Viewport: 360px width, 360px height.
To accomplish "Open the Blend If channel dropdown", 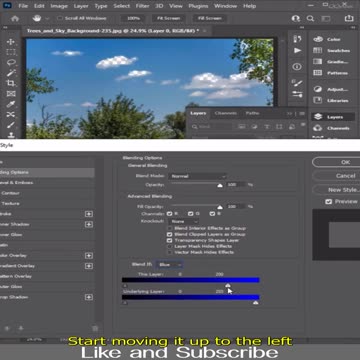I will (x=169, y=265).
